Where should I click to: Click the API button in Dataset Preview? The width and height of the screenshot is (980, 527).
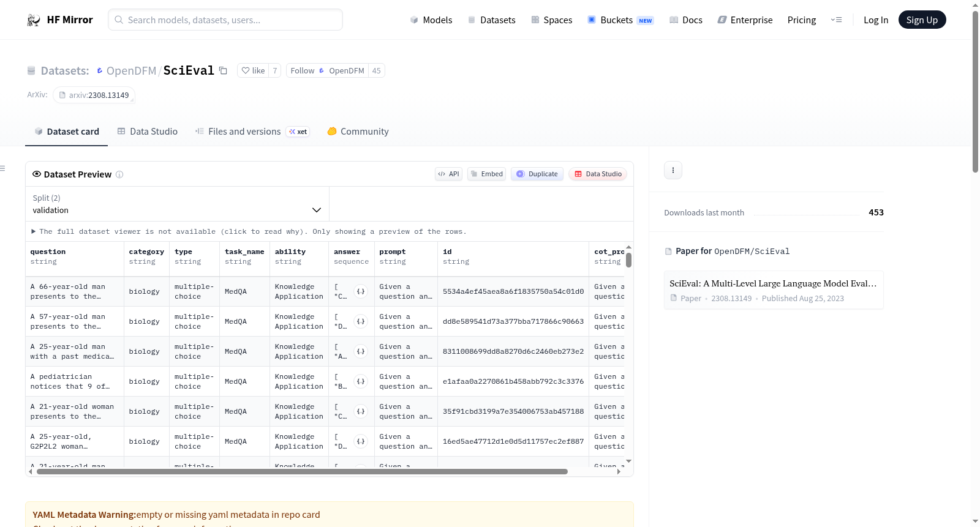[448, 174]
